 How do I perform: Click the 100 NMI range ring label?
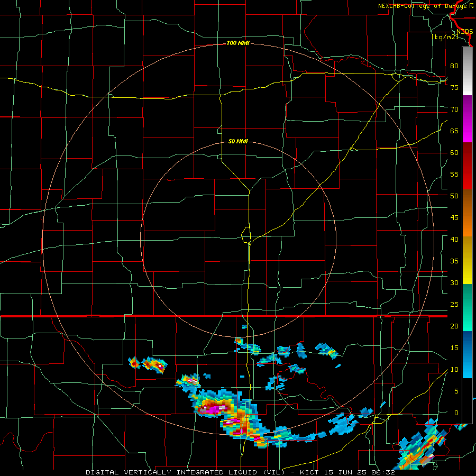point(238,43)
